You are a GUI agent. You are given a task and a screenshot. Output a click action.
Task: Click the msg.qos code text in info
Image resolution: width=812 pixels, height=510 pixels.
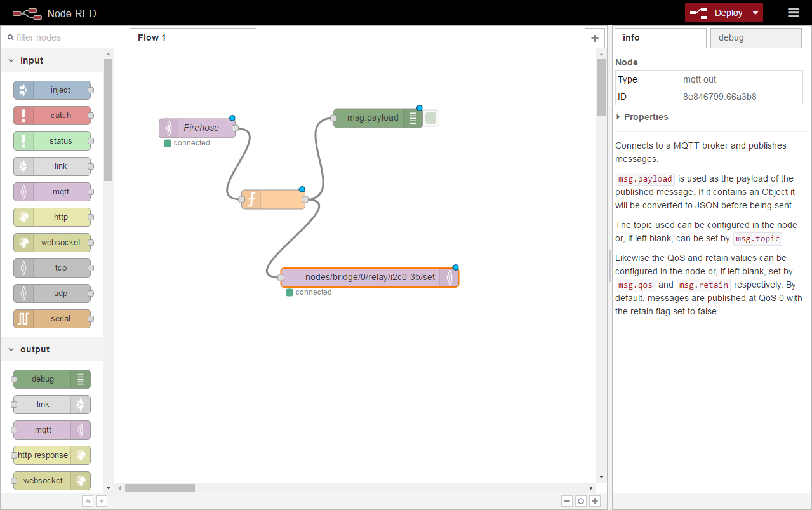[x=635, y=285]
